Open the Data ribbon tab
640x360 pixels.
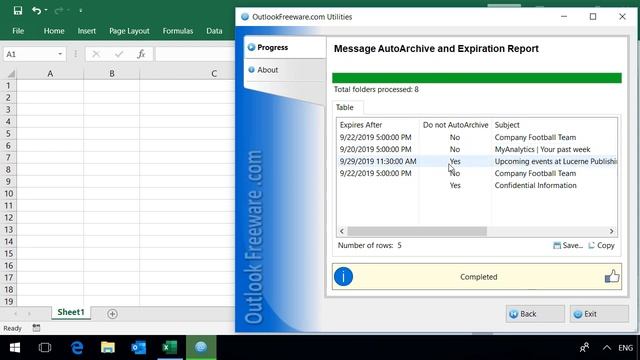(x=214, y=31)
